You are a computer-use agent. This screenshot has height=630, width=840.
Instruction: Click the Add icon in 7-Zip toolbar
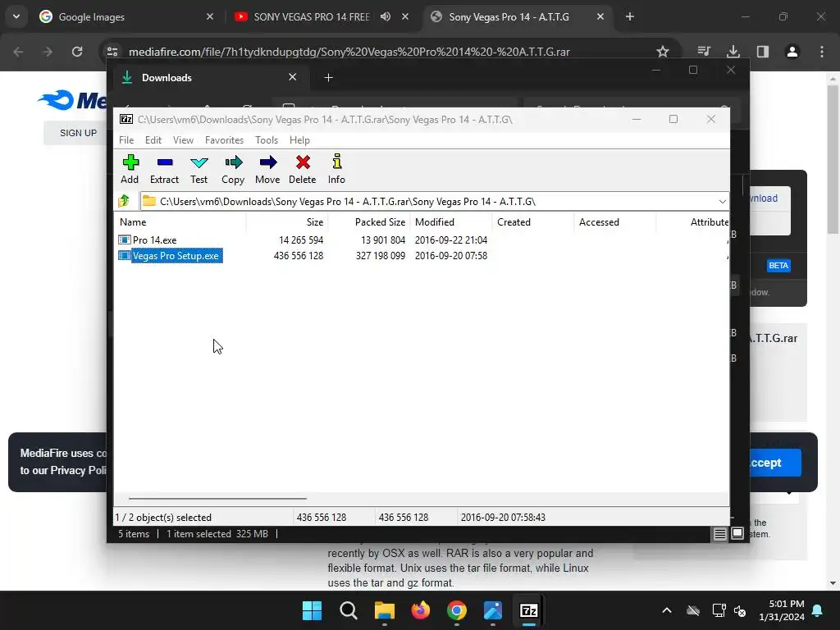click(130, 169)
